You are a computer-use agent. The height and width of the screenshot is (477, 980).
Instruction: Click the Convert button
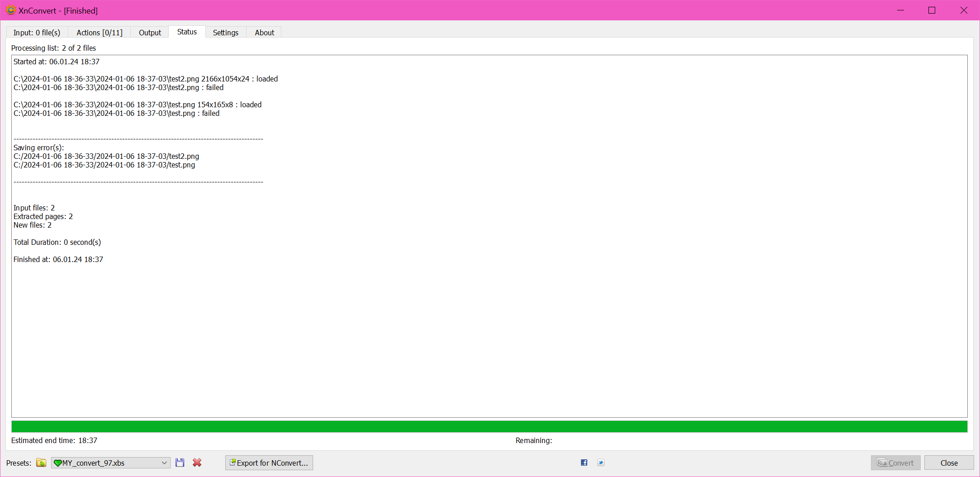pyautogui.click(x=895, y=463)
